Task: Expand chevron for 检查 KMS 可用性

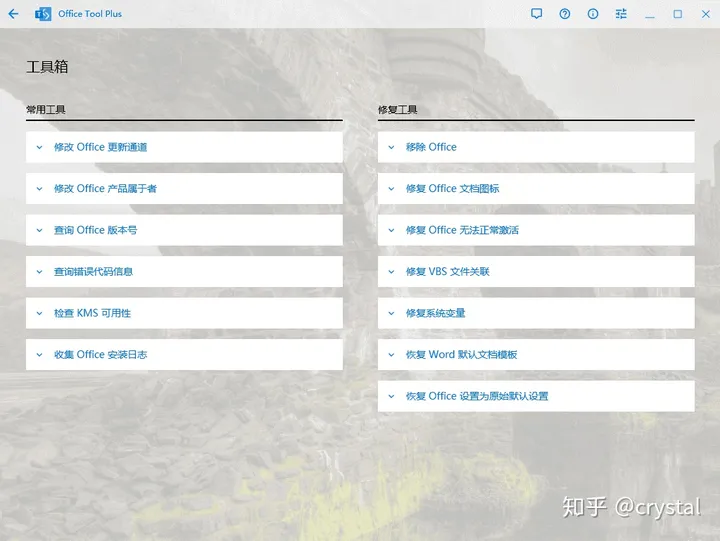Action: click(39, 313)
